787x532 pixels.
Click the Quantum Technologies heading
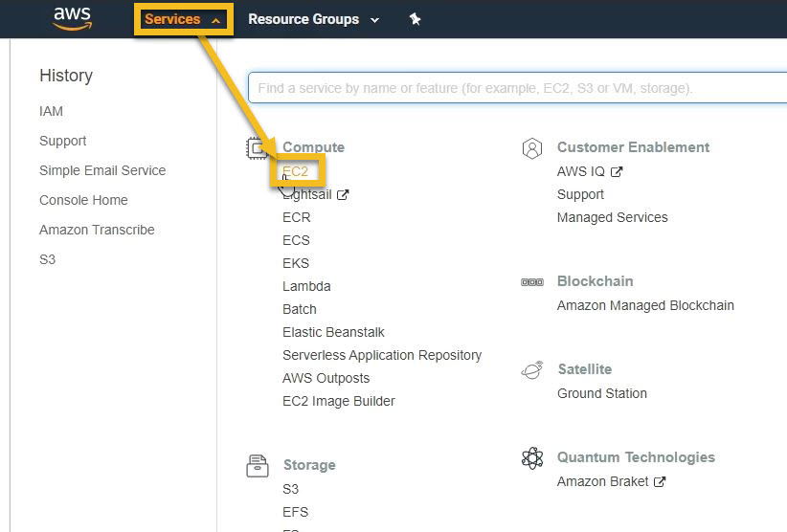(637, 457)
